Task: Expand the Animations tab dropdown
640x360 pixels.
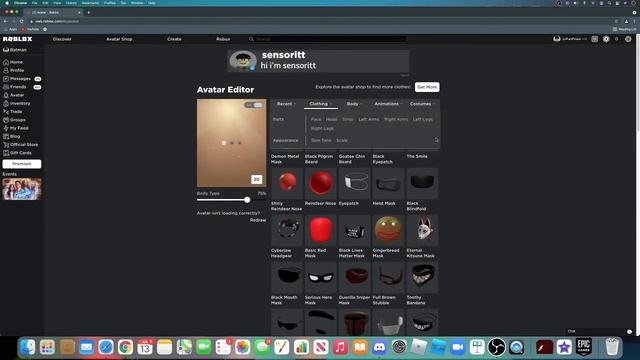Action: pos(389,104)
